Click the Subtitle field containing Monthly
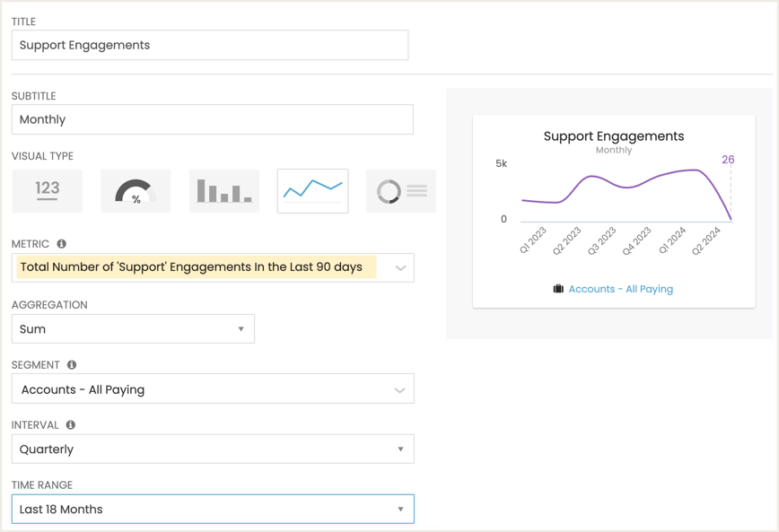This screenshot has height=532, width=779. tap(213, 119)
